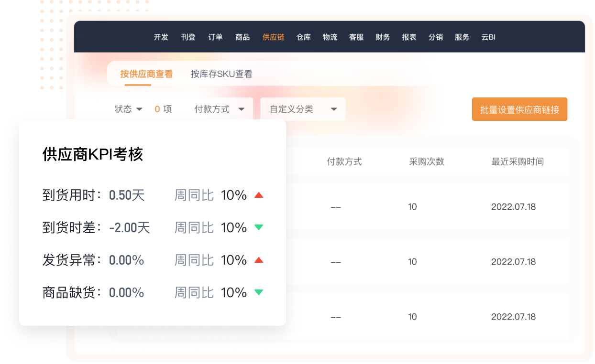This screenshot has height=364, width=595.
Task: Click the 最近采购时间 column header
Action: tap(518, 161)
